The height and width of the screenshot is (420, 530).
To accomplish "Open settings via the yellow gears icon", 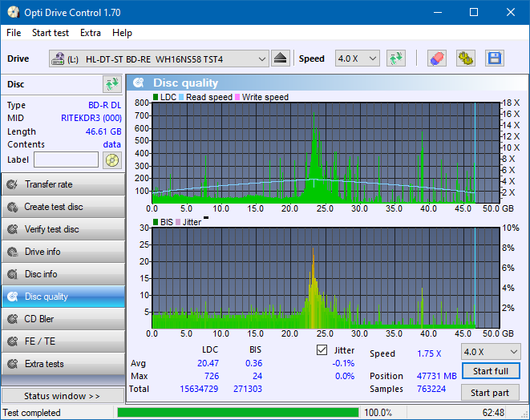I will (x=466, y=59).
